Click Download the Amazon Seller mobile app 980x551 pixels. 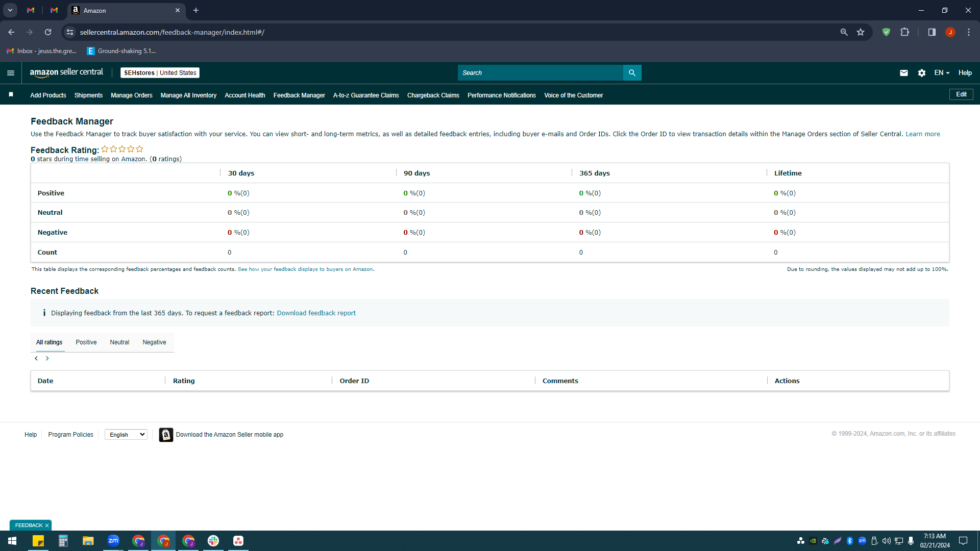pos(230,435)
